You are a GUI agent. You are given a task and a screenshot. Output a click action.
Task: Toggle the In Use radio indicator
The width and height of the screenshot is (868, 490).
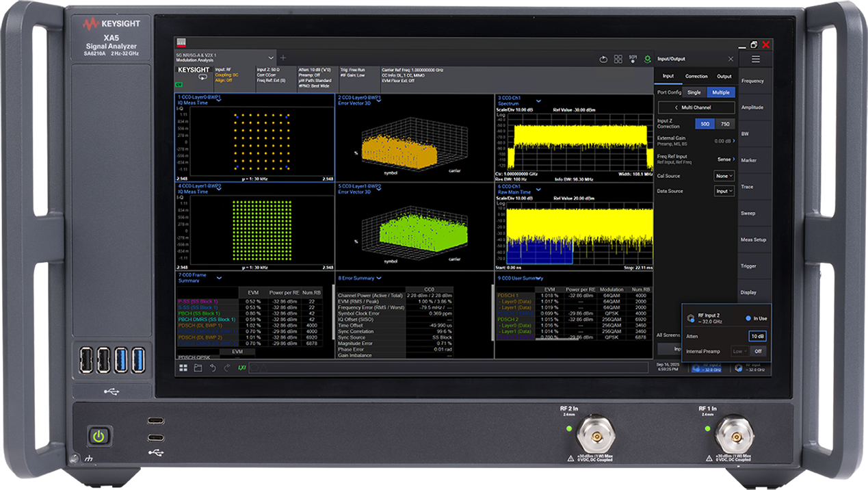tap(747, 318)
